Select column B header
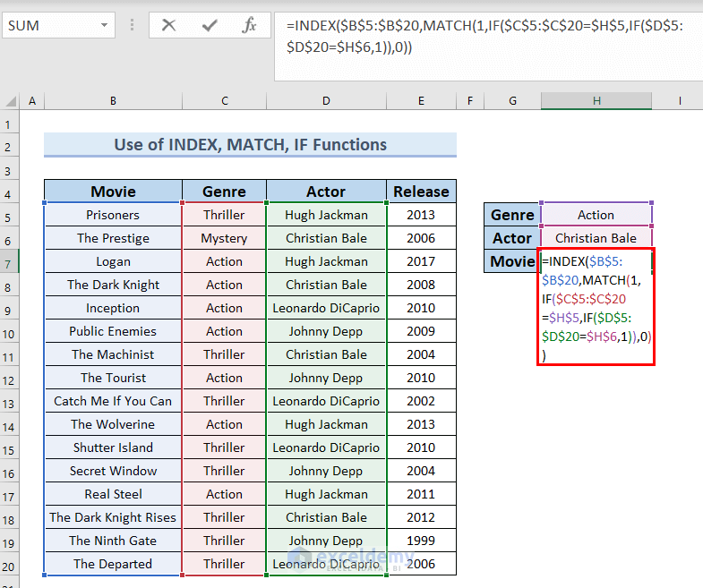Image resolution: width=703 pixels, height=588 pixels. pyautogui.click(x=113, y=101)
